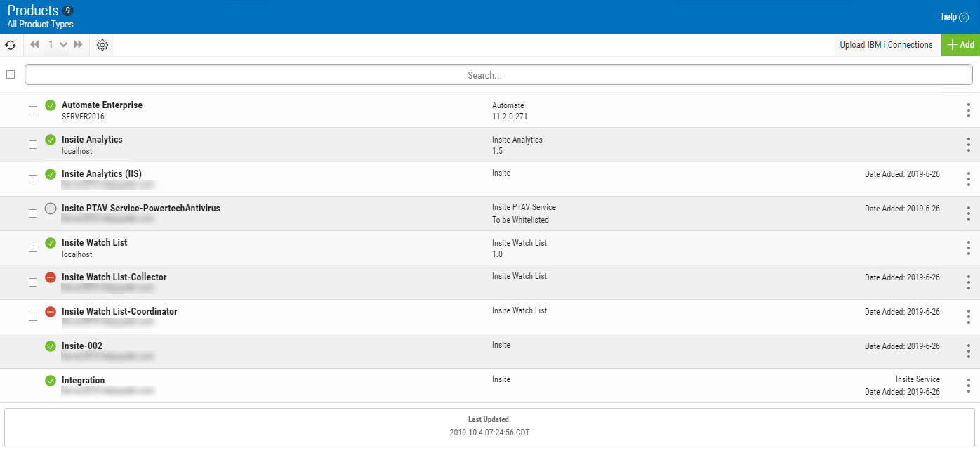Click the green status icon for Insite Analytics localhost
The image size is (980, 460).
(x=51, y=140)
